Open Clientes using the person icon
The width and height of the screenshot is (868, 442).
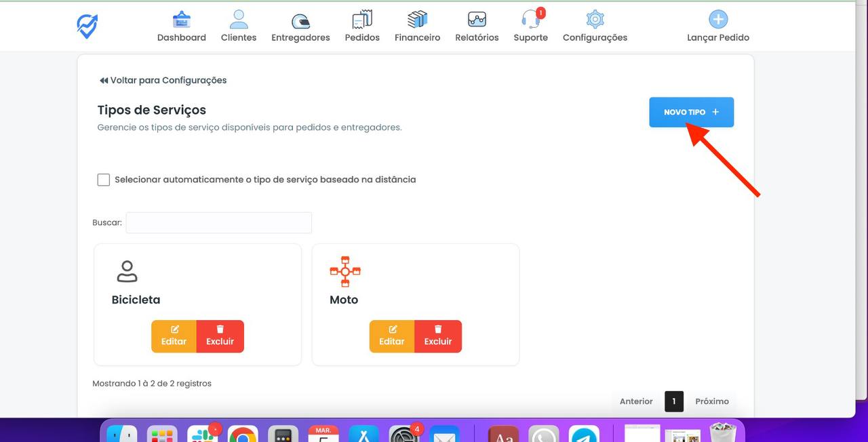coord(238,18)
